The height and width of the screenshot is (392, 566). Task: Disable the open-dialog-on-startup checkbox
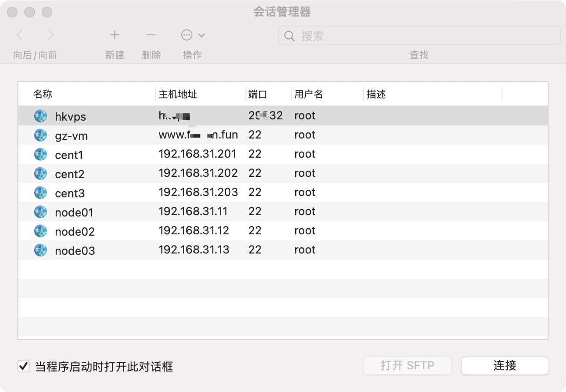[x=23, y=367]
